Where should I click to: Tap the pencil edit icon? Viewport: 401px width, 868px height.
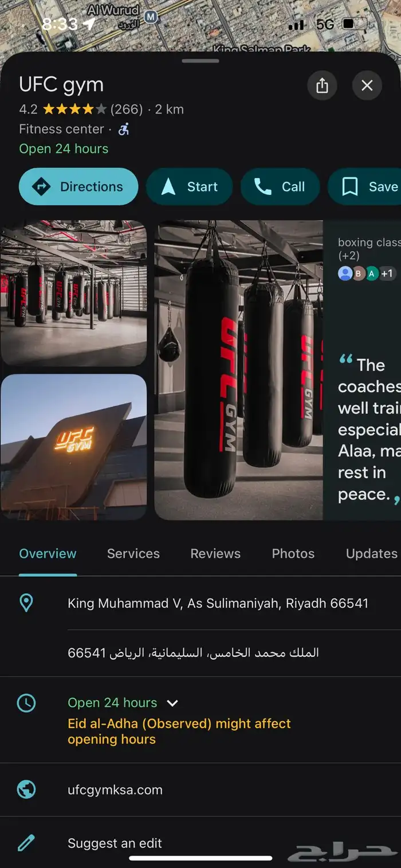click(x=26, y=843)
